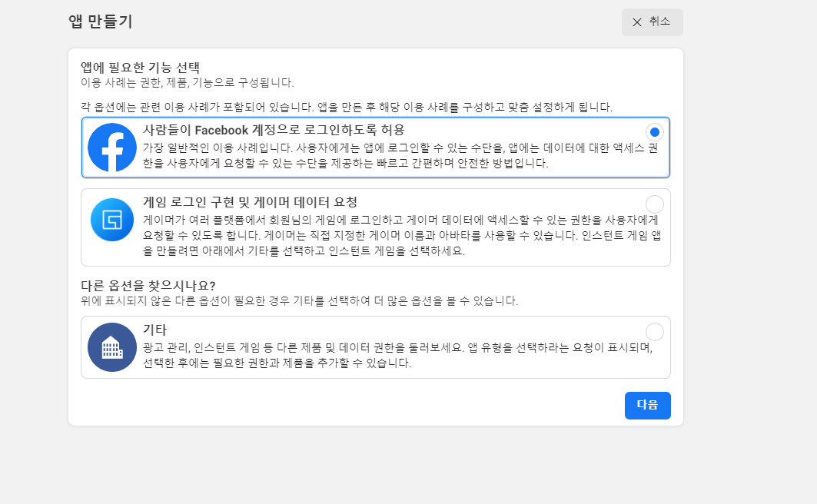Select the 기타 radio button
This screenshot has width=817, height=504.
click(x=654, y=332)
